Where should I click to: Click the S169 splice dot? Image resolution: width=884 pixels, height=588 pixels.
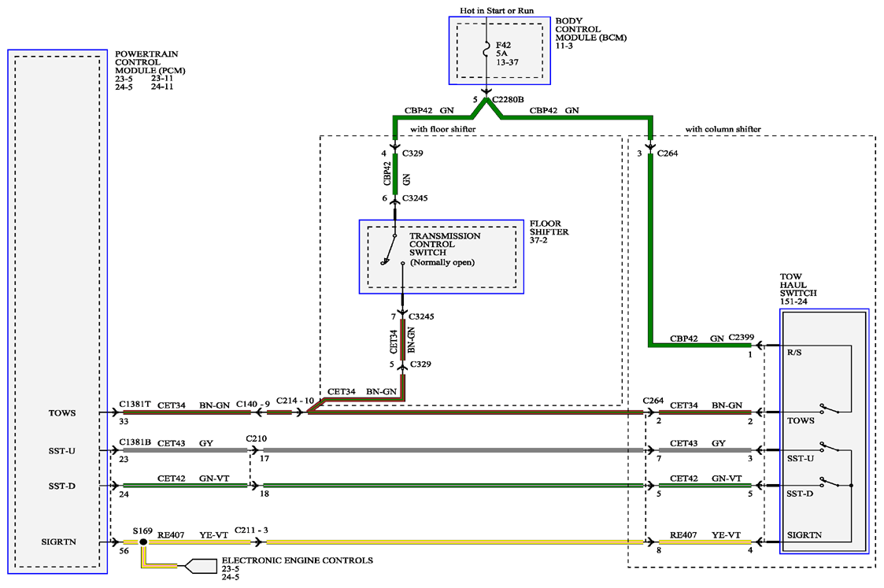(x=143, y=542)
